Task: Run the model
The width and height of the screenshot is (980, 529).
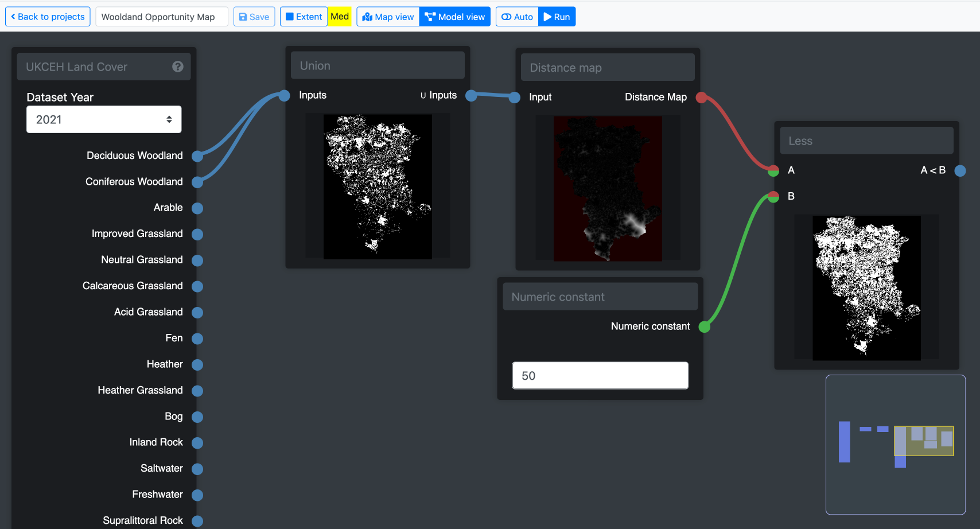Action: (557, 17)
